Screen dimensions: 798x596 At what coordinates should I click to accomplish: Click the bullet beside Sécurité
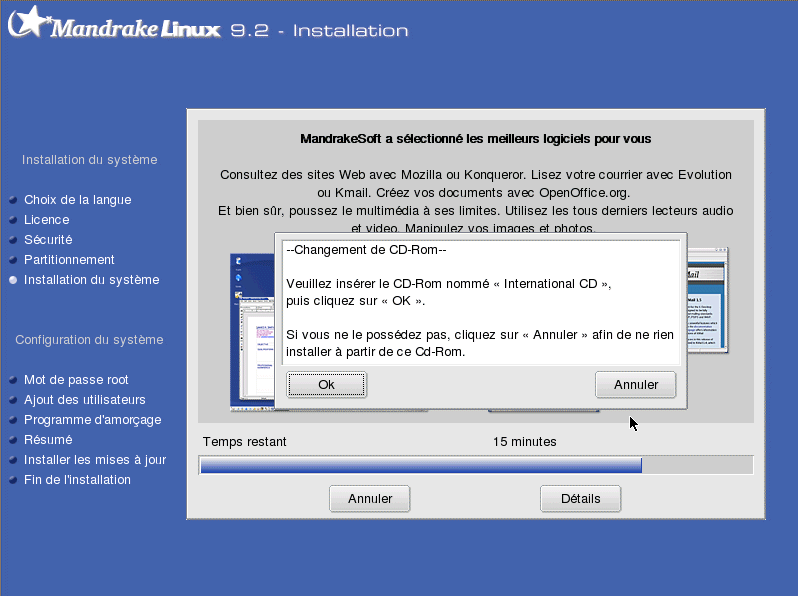(13, 240)
